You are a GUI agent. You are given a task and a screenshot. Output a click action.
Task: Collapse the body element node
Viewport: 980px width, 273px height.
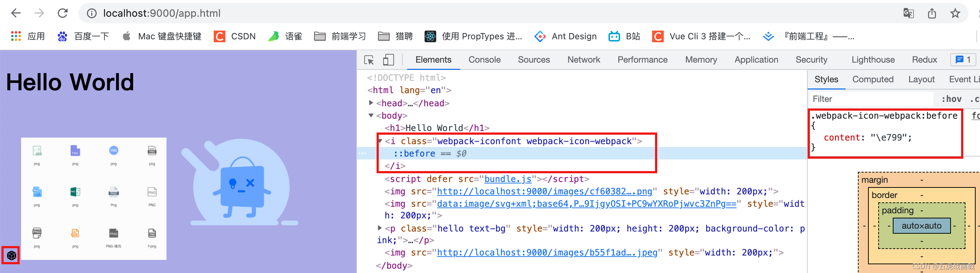pyautogui.click(x=371, y=115)
